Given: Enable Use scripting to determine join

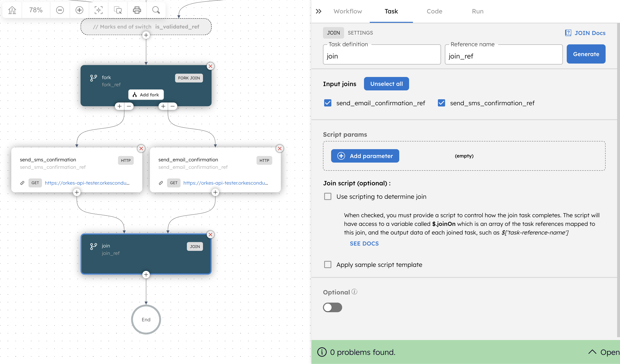Looking at the screenshot, I should point(328,196).
